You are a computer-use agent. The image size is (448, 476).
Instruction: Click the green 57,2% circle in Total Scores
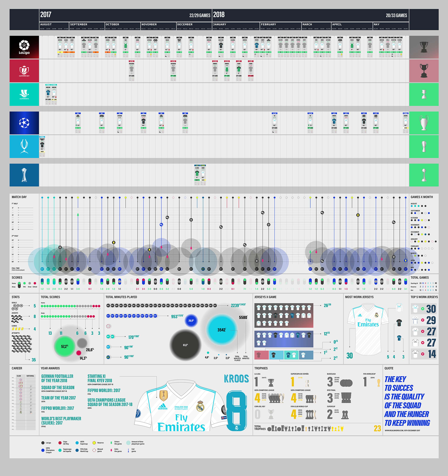(x=65, y=346)
